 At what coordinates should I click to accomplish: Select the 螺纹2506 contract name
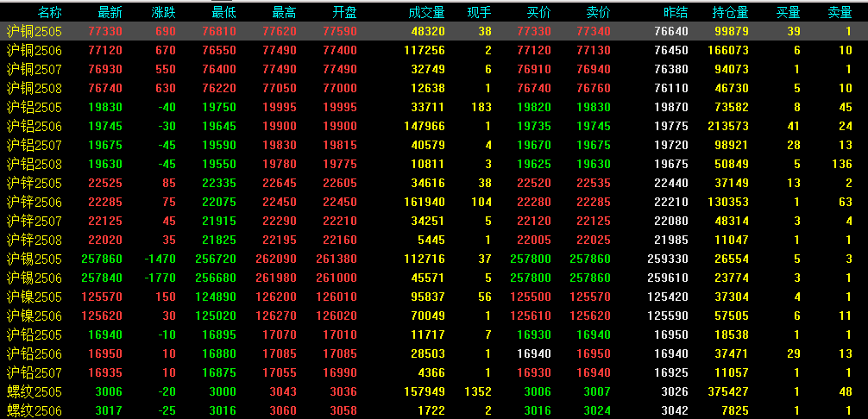(35, 410)
